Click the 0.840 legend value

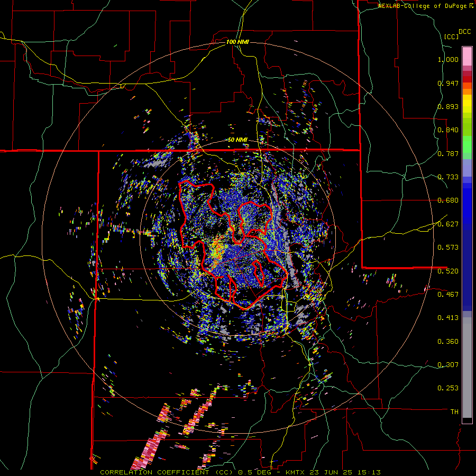[448, 130]
